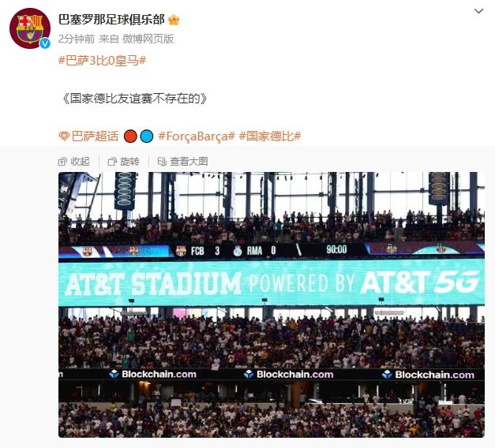
Task: Click the blue circle emoji
Action: (x=147, y=136)
